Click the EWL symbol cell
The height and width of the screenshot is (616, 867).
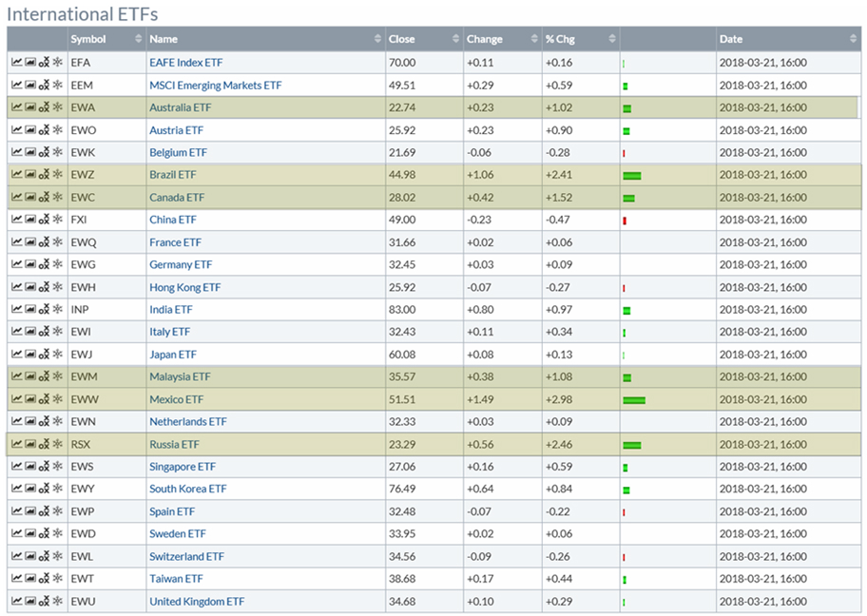coord(83,556)
